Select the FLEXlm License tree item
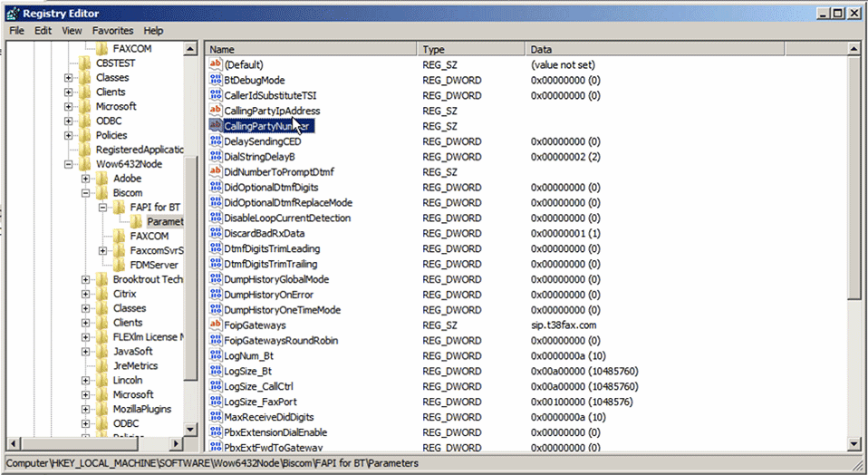868x475 pixels. tap(149, 336)
